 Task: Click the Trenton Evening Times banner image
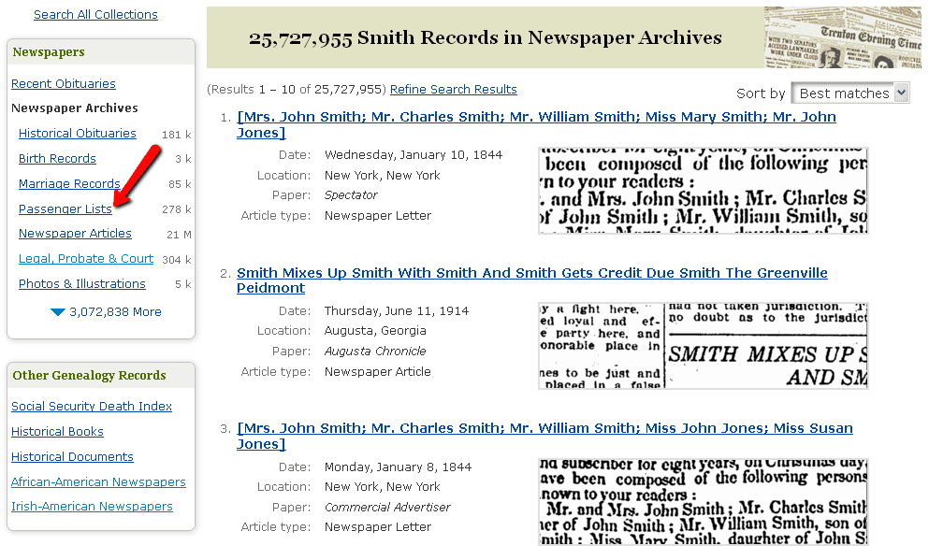(x=843, y=37)
